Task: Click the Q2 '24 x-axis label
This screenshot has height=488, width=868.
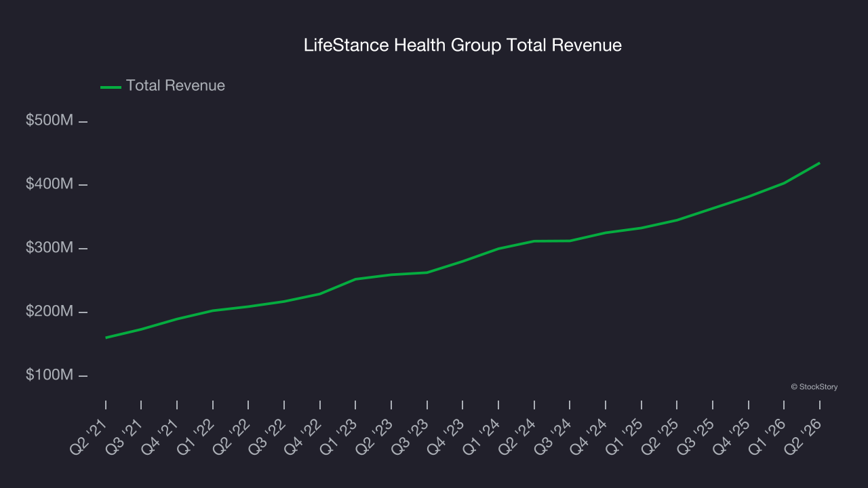Action: (517, 436)
